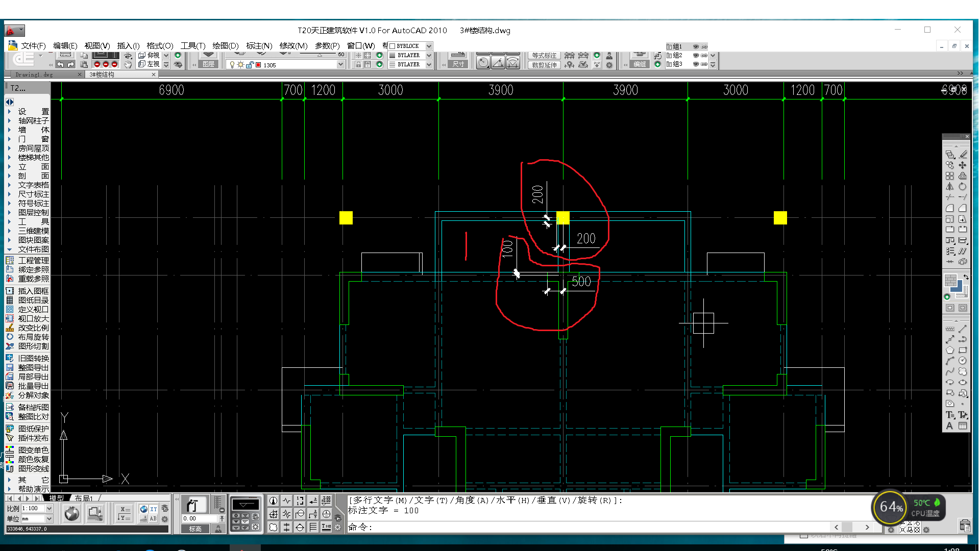Select the rotate tool in right palette
Image resolution: width=980 pixels, height=551 pixels.
(x=962, y=186)
